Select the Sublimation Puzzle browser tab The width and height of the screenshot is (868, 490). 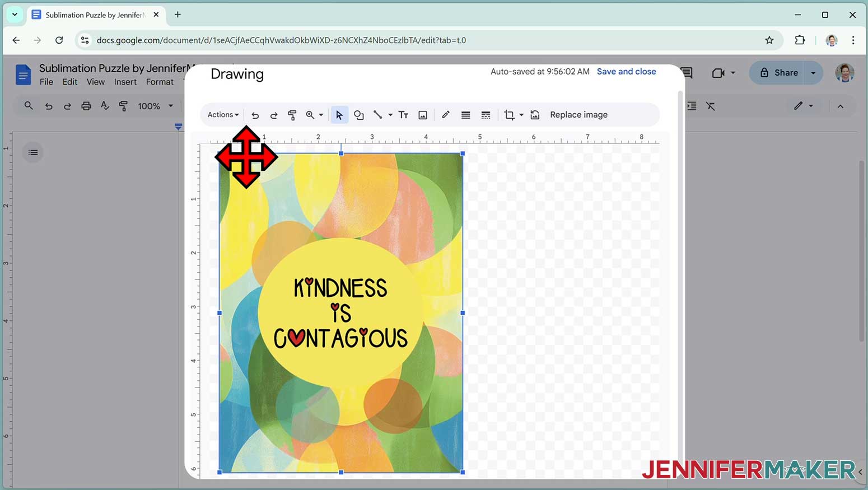point(95,15)
